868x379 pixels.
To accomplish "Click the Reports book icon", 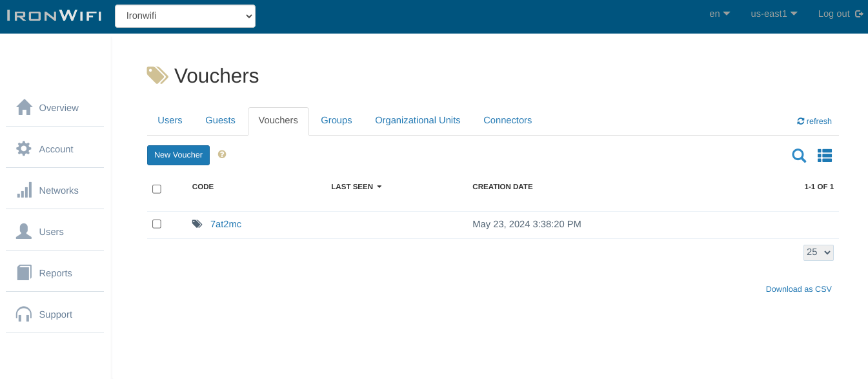I will (x=25, y=272).
